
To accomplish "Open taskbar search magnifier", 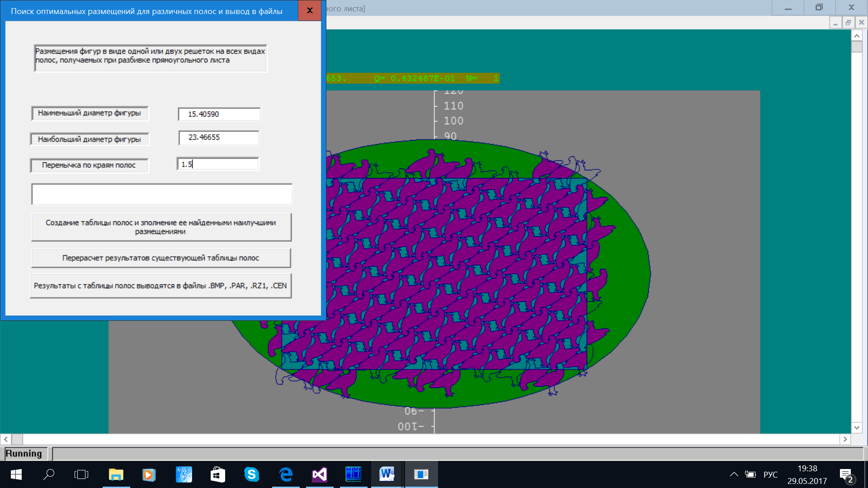I will [49, 474].
